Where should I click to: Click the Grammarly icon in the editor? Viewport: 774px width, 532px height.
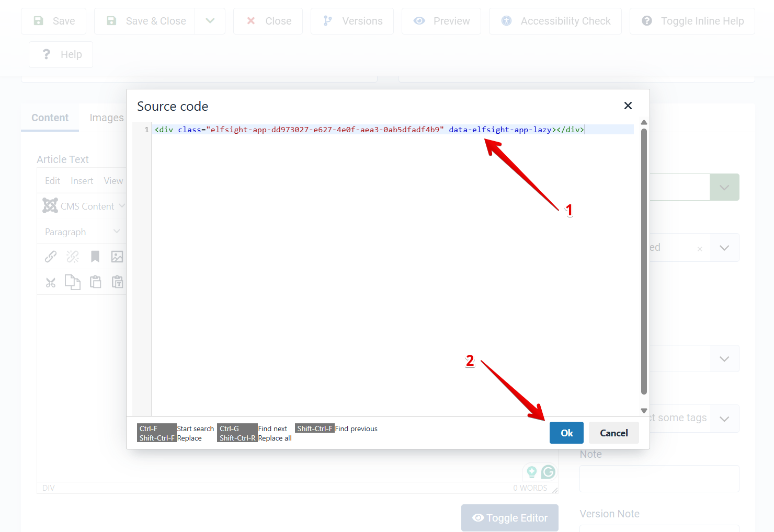(548, 472)
